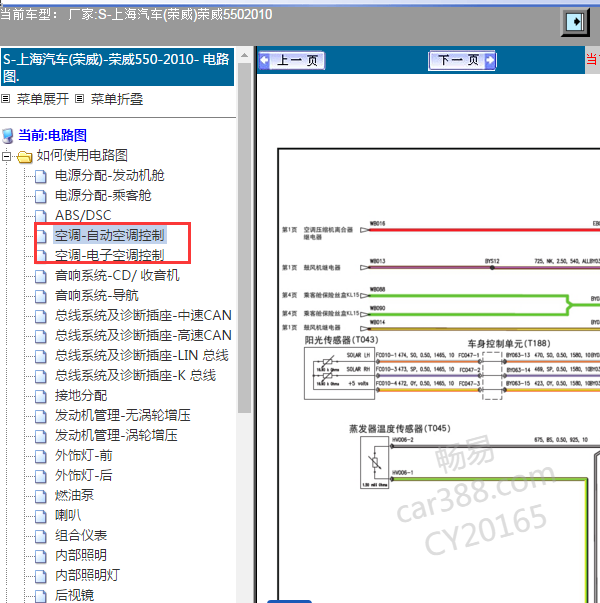Screen dimensions: 600x603
Task: Open 外饰灯-后 diagram
Action: tap(83, 475)
